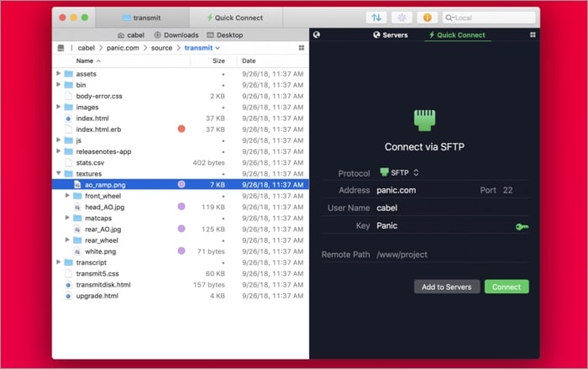The width and height of the screenshot is (588, 369).
Task: Click the red tag dot on index.html.erb
Action: [181, 129]
